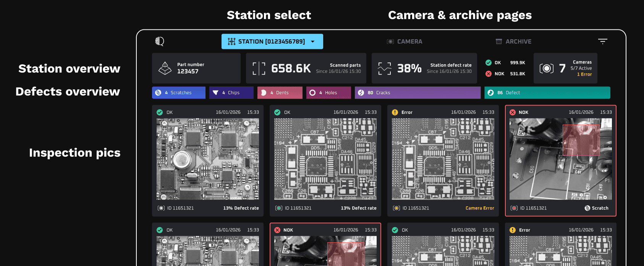Screen dimensions: 644x266
Task: Select the Scratches defect filter
Action: point(179,92)
